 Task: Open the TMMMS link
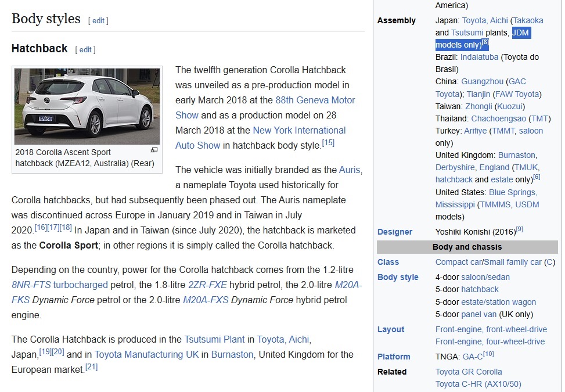[495, 205]
